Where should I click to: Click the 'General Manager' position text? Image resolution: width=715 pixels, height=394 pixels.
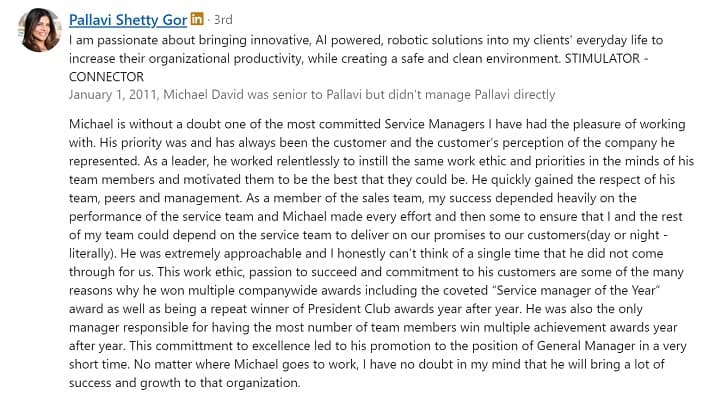point(586,346)
